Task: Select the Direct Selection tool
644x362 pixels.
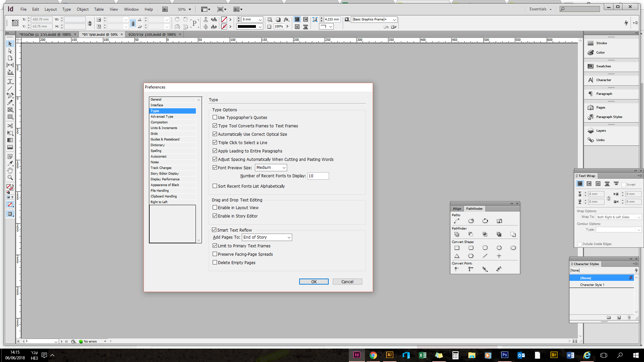Action: 10,51
